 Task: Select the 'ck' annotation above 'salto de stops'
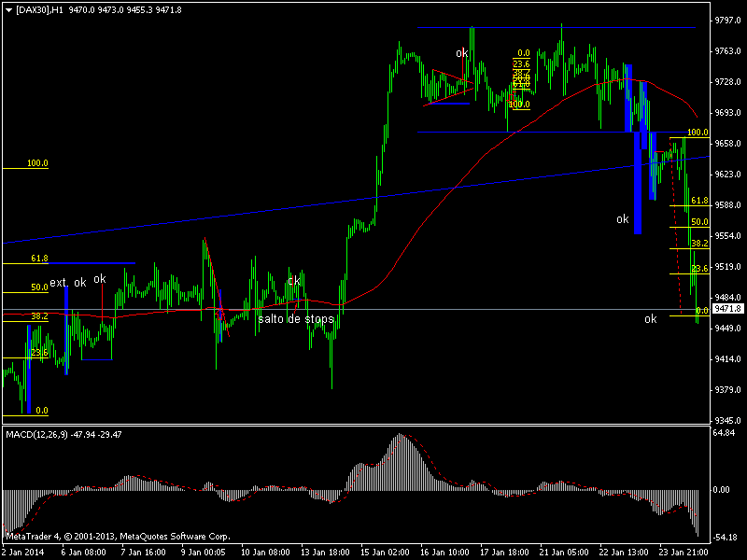[x=294, y=280]
